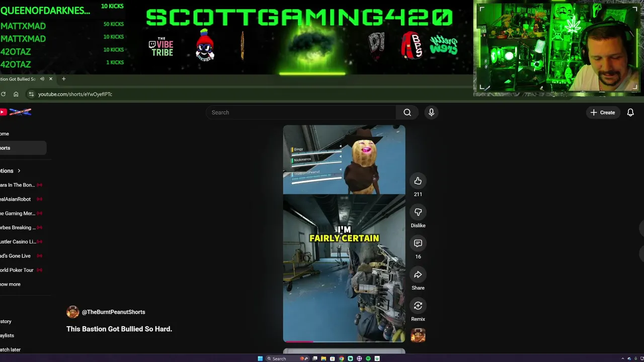Open @TheBurntPeanutShorts channel name
Image resolution: width=644 pixels, height=362 pixels.
(113, 312)
